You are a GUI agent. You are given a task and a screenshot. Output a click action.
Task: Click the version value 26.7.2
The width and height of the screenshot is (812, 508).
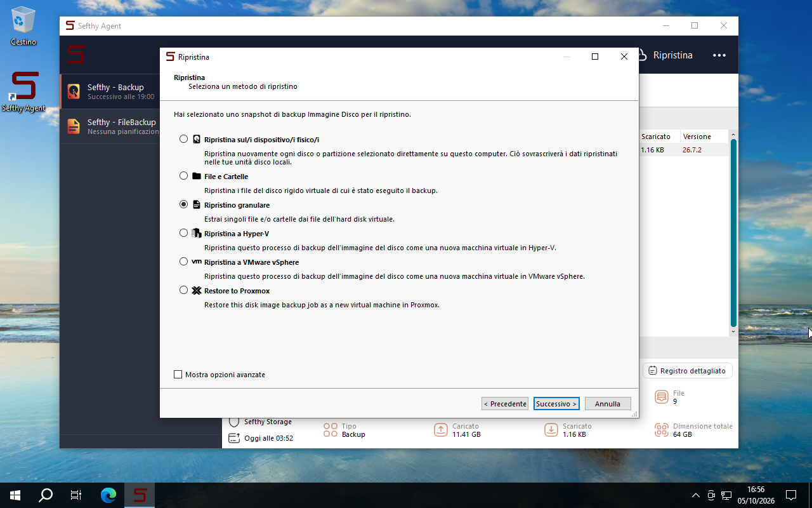tap(692, 150)
